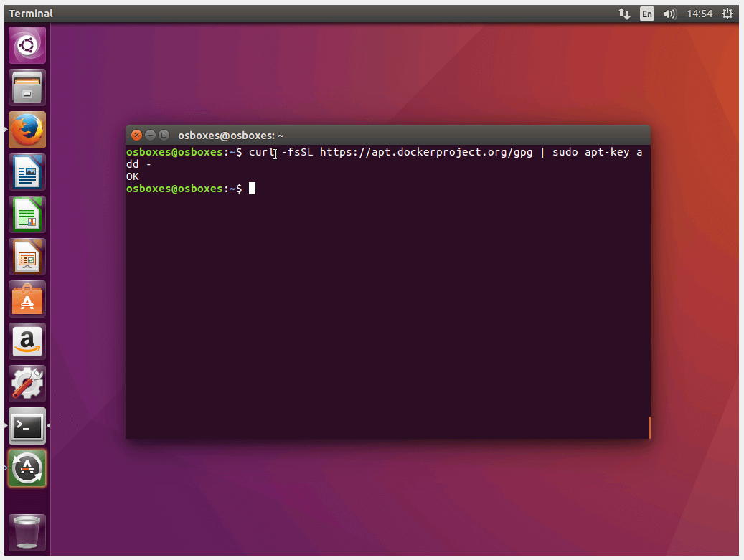Open the Ubuntu Software store
The height and width of the screenshot is (560, 744).
[x=27, y=299]
